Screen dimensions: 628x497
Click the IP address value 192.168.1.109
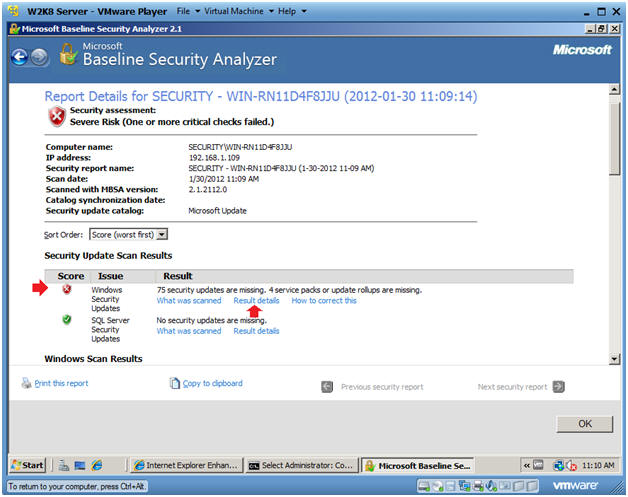pos(214,157)
